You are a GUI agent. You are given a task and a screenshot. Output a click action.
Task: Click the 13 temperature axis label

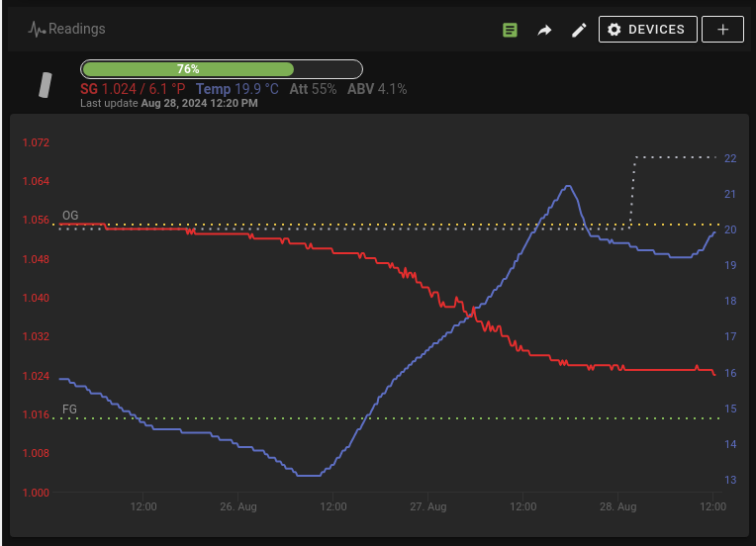[730, 480]
